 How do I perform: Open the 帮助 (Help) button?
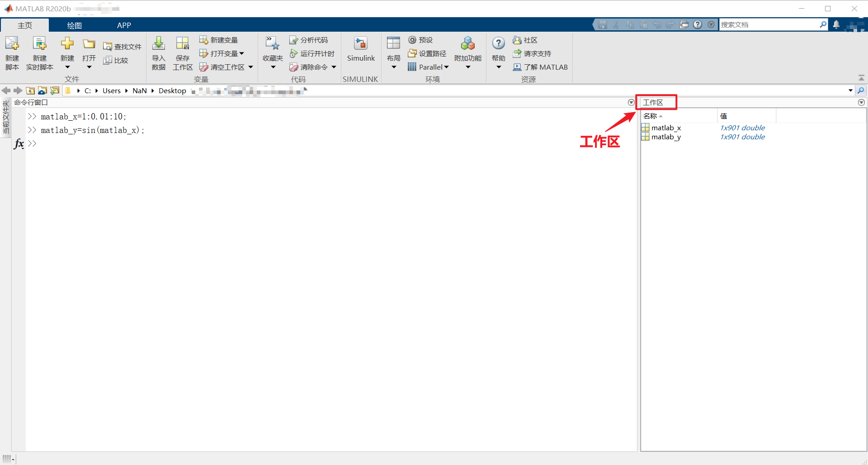point(499,53)
